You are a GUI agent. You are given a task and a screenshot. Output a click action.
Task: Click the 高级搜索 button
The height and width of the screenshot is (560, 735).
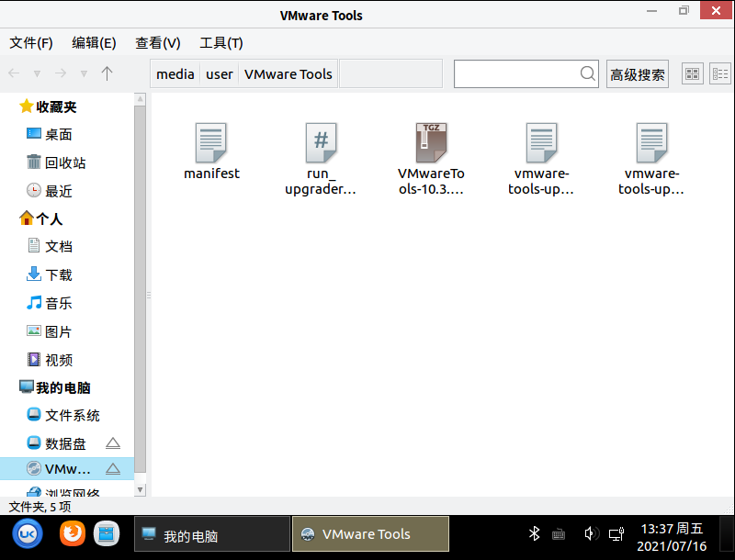coord(638,74)
